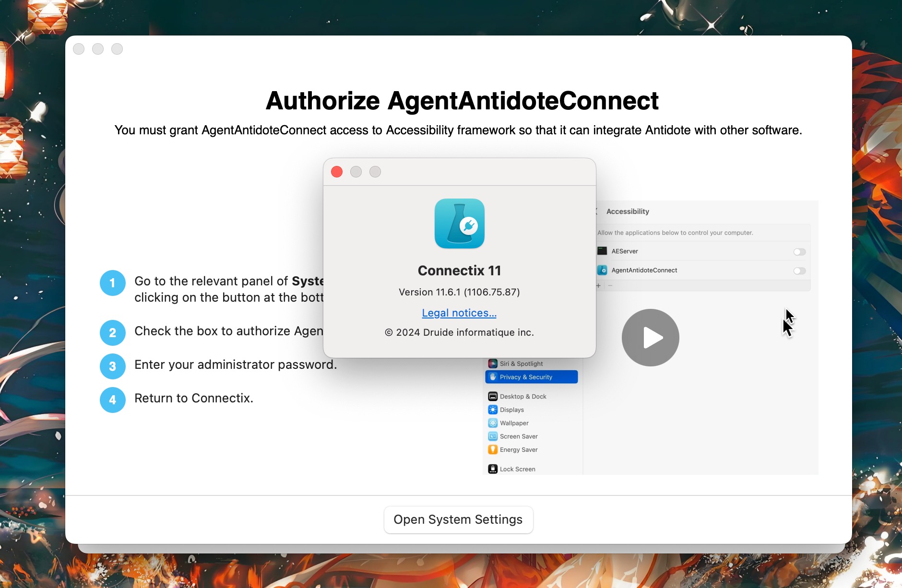
Task: Click the Lock Screen icon
Action: pos(493,469)
